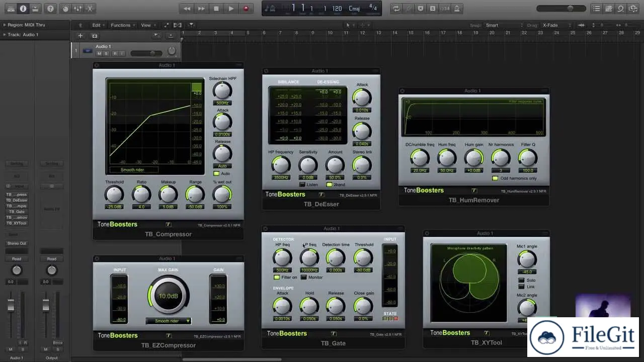Viewport: 644px width, 362px height.
Task: Click the Play transport button
Action: point(231,9)
